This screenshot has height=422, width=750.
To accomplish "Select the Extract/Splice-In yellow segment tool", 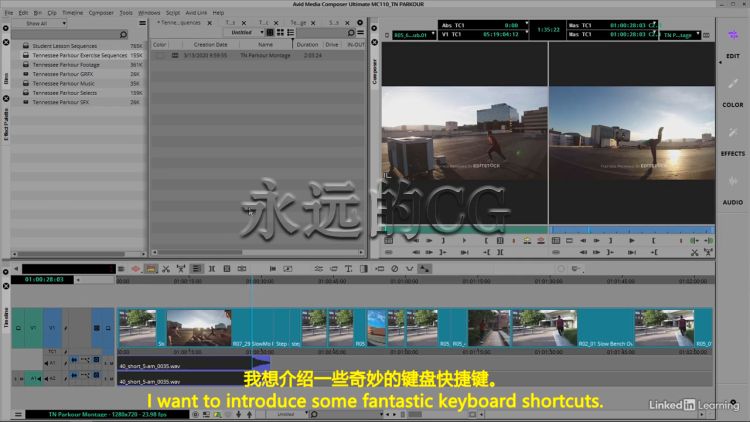I will pos(151,269).
